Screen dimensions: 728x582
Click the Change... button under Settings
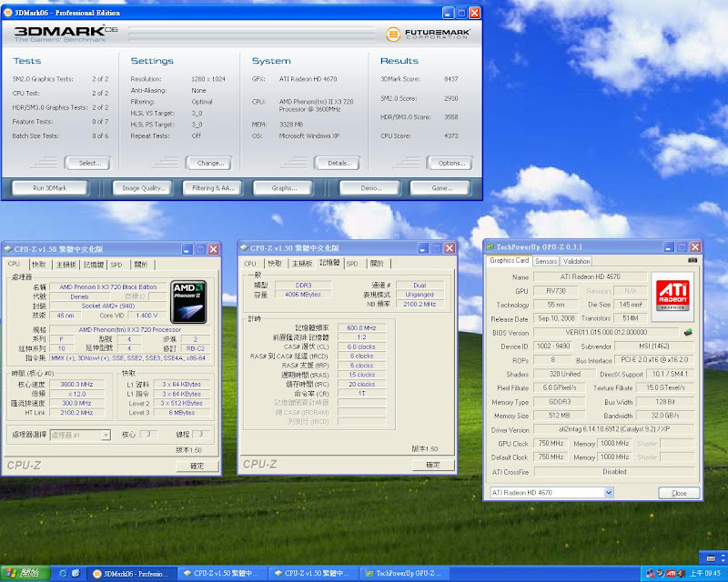208,163
